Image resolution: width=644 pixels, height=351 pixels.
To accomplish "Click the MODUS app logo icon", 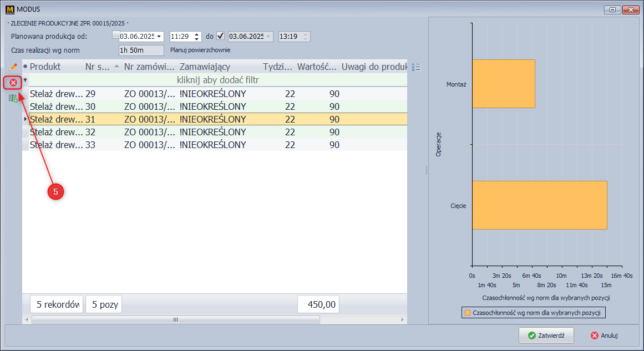I will (x=9, y=9).
